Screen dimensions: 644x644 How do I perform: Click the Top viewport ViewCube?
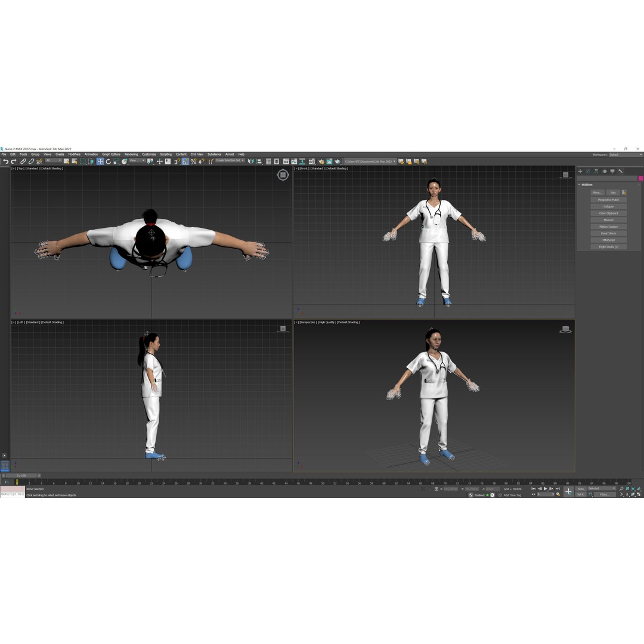(283, 175)
